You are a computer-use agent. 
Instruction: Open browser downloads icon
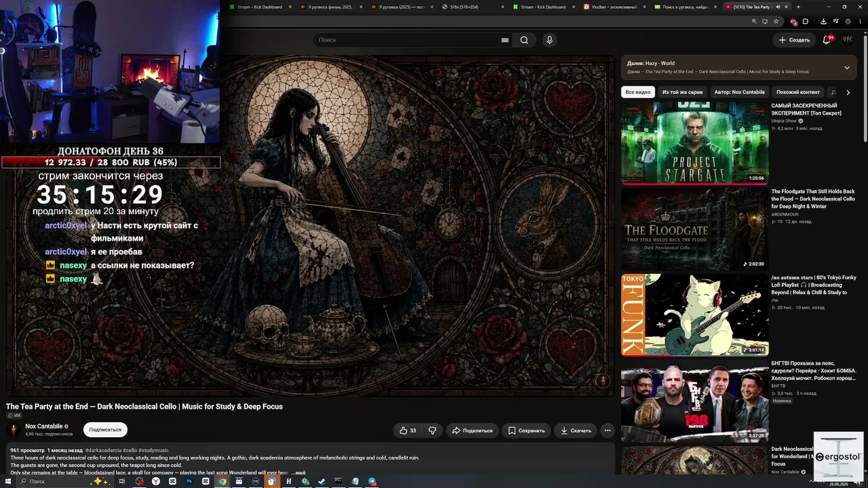(823, 21)
